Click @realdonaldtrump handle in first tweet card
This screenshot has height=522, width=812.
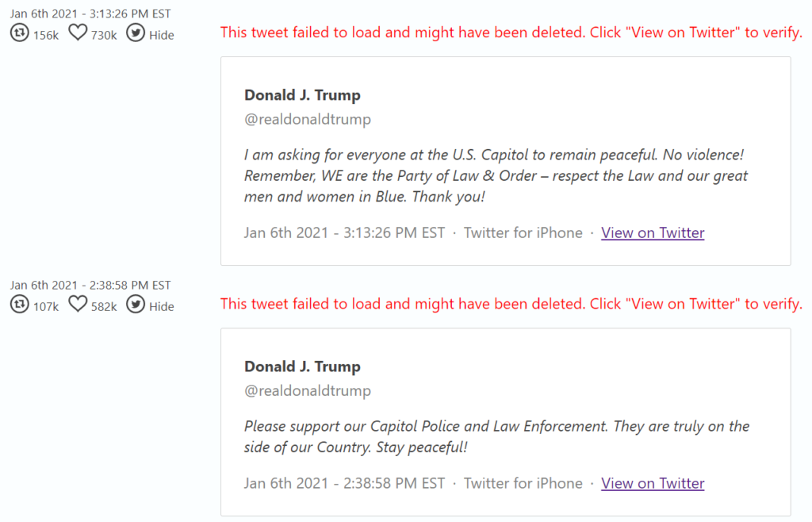(308, 120)
